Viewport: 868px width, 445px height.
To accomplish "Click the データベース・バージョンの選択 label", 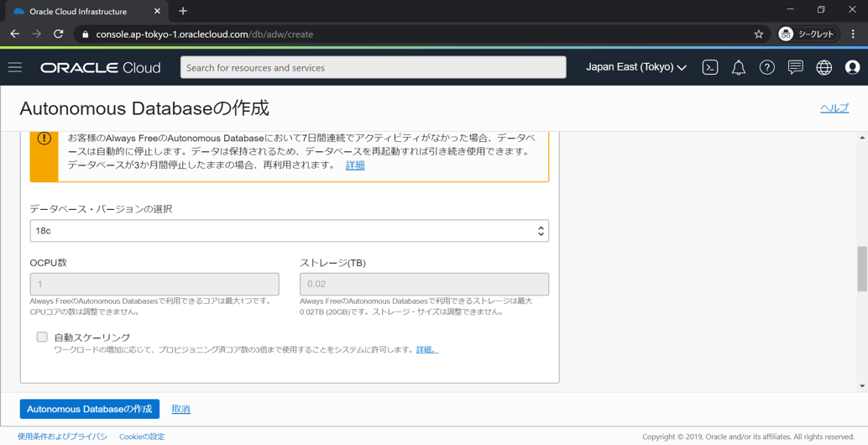I will [101, 209].
